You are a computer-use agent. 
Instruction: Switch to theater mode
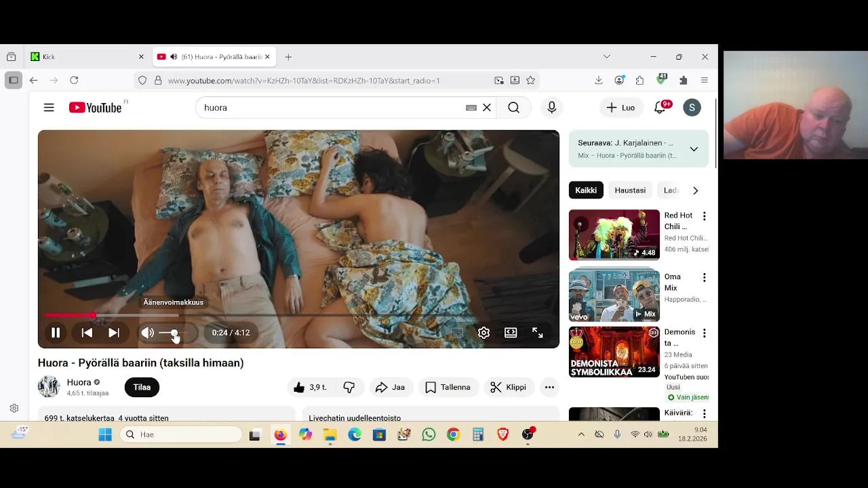click(x=511, y=333)
